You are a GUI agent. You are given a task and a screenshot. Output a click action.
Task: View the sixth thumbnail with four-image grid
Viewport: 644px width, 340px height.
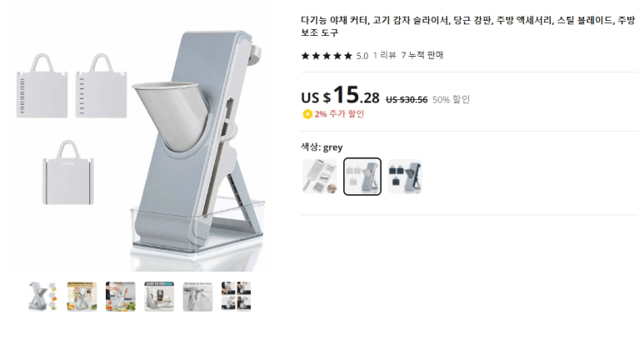coord(236,297)
